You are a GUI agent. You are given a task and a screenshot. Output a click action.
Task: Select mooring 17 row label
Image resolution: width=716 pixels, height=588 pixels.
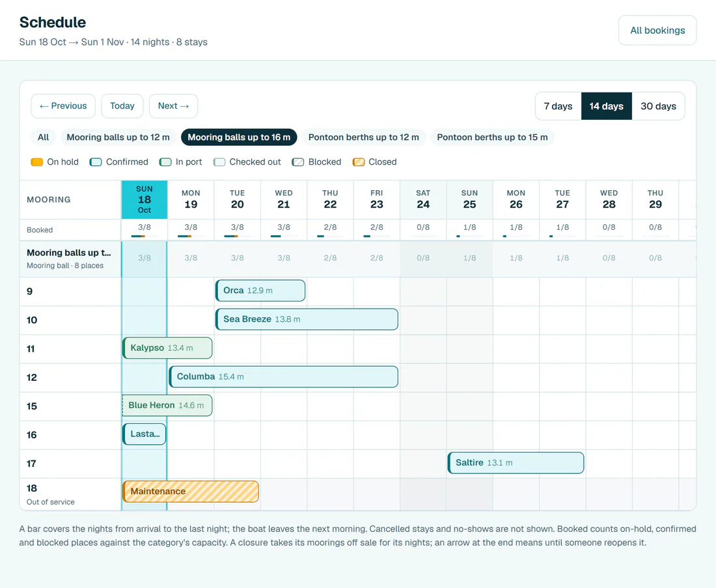[70, 464]
